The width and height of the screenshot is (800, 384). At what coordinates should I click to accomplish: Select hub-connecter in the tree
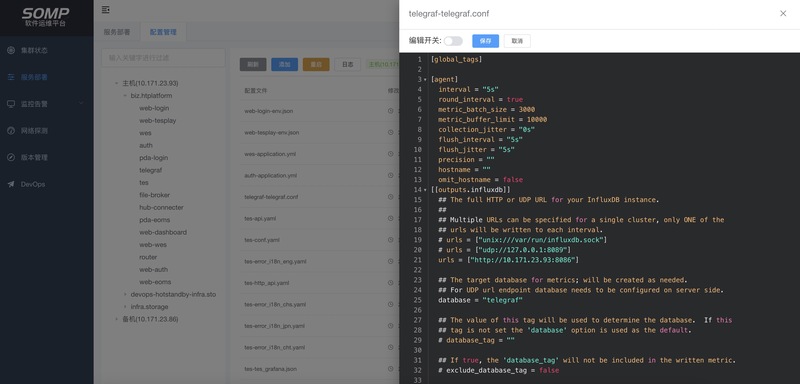tap(161, 208)
